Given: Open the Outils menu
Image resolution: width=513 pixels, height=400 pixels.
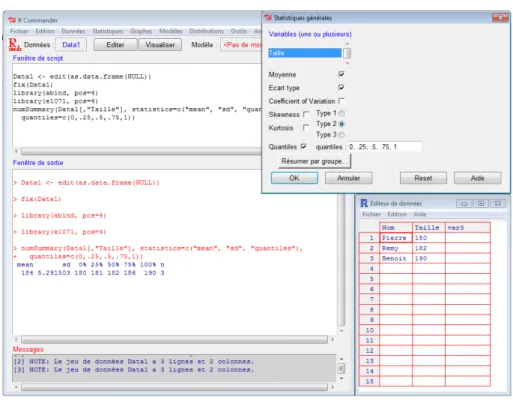Looking at the screenshot, I should (x=239, y=31).
